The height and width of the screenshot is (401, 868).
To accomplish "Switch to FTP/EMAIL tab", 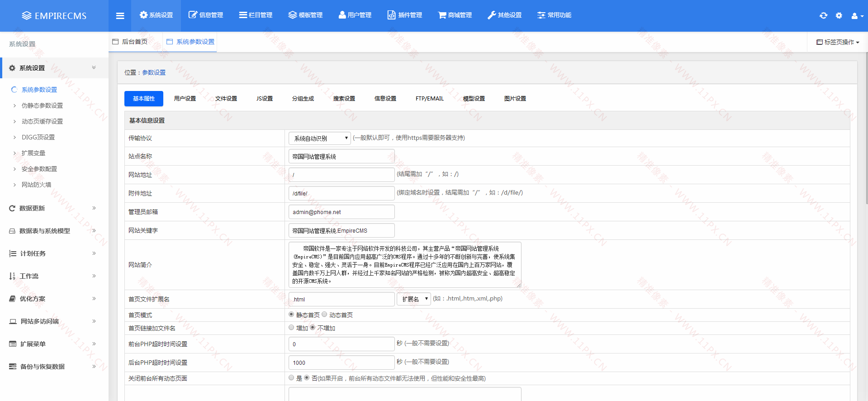I will (x=430, y=99).
